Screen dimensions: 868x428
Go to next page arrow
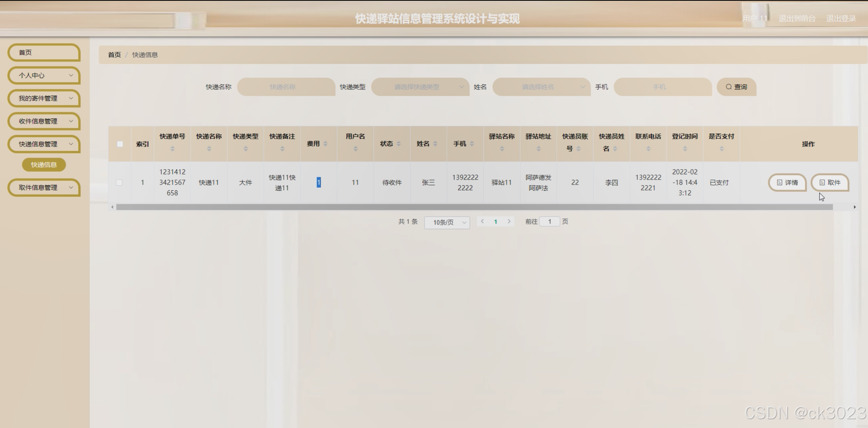point(509,221)
